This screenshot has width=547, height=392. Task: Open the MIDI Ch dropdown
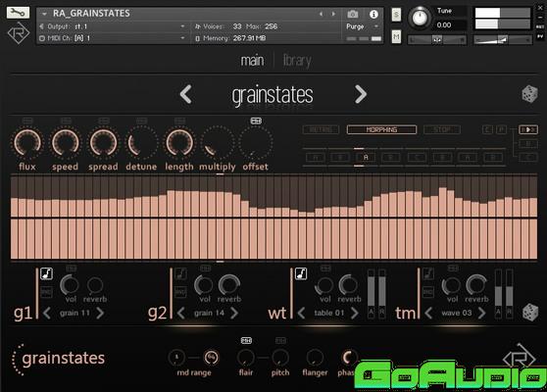coord(182,38)
